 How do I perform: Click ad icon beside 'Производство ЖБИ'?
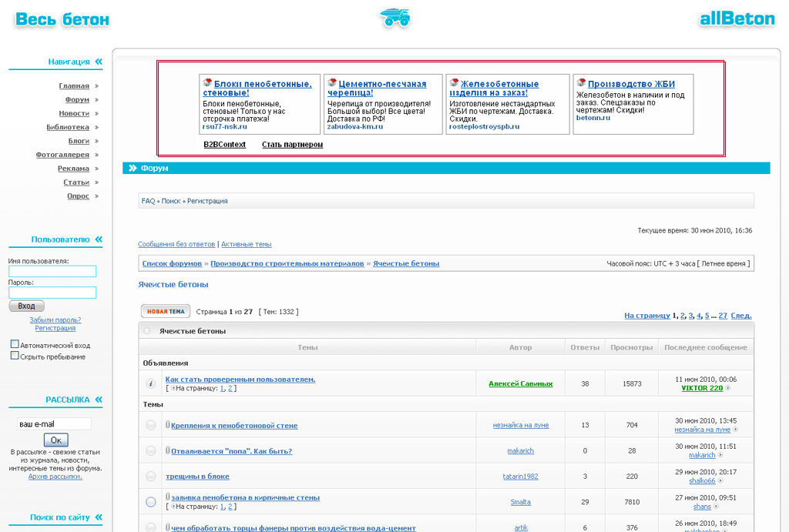click(x=581, y=83)
